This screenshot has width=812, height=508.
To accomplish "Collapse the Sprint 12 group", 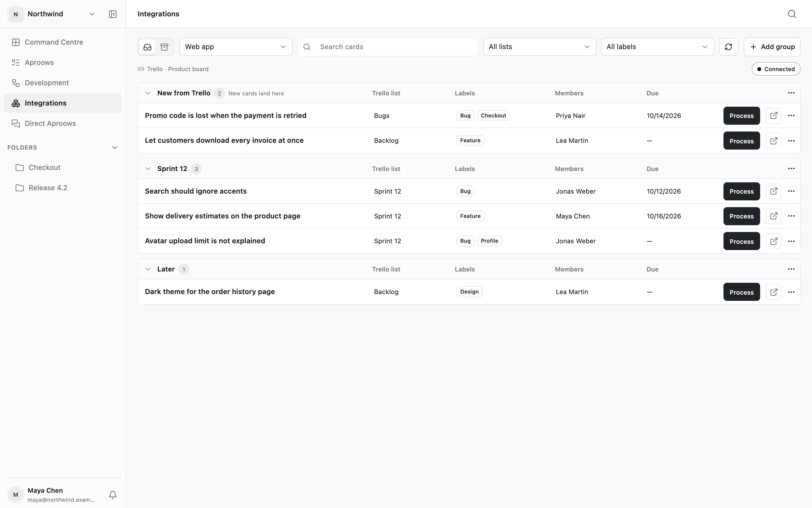I will [x=148, y=169].
